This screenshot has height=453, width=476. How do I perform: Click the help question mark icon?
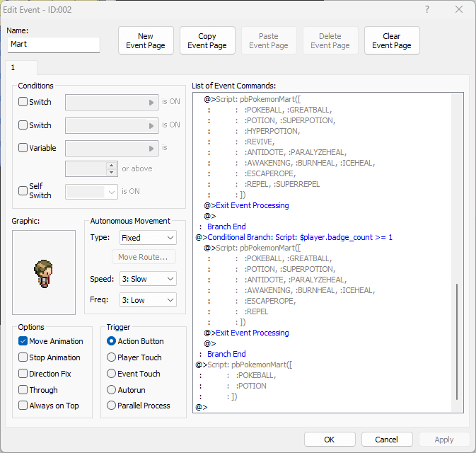tap(427, 9)
